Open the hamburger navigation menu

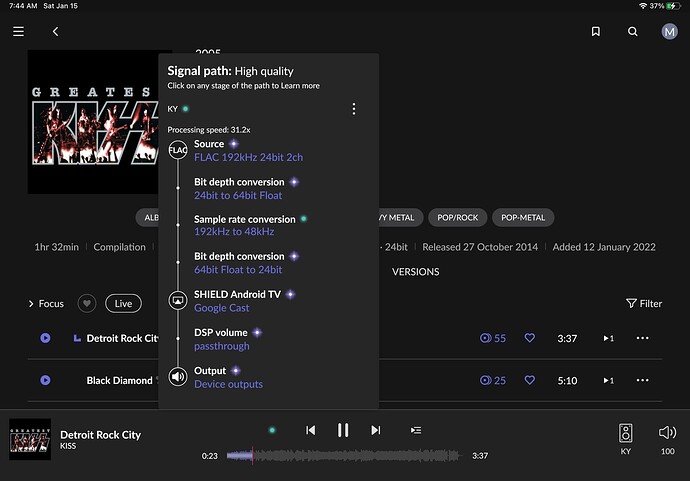(18, 32)
